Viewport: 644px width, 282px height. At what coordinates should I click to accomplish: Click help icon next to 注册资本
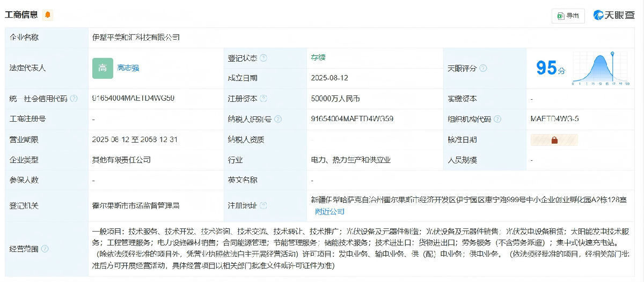[264, 99]
